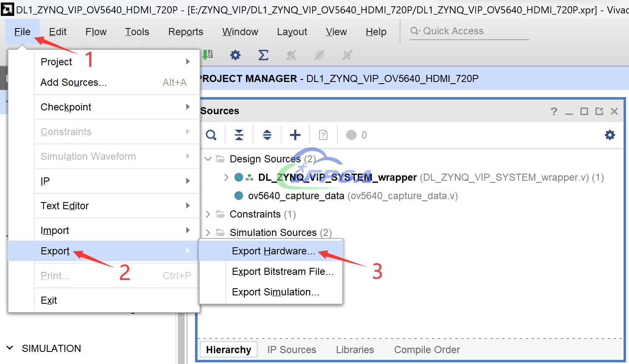
Task: Click the Project submenu arrow
Action: click(188, 62)
